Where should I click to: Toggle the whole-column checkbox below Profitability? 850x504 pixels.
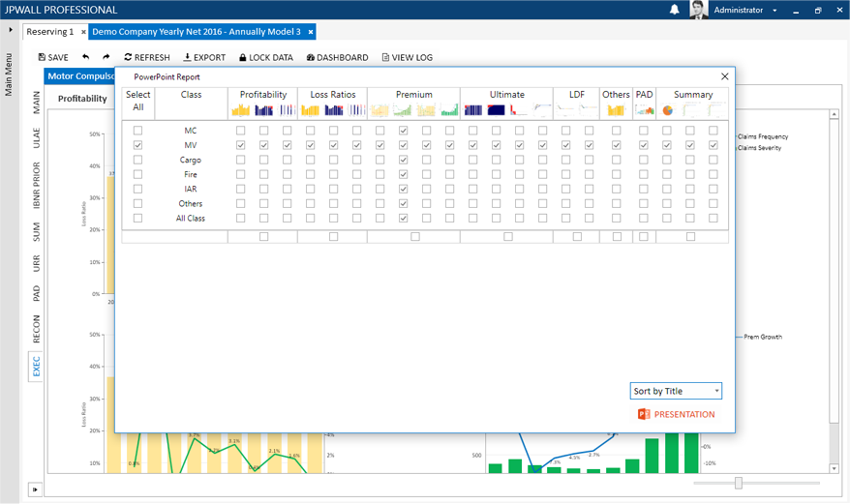point(263,237)
